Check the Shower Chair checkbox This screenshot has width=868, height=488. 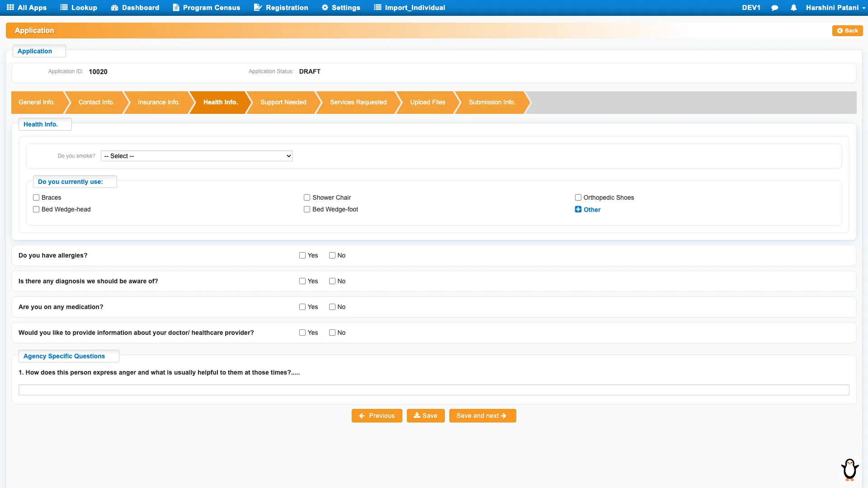click(x=307, y=197)
